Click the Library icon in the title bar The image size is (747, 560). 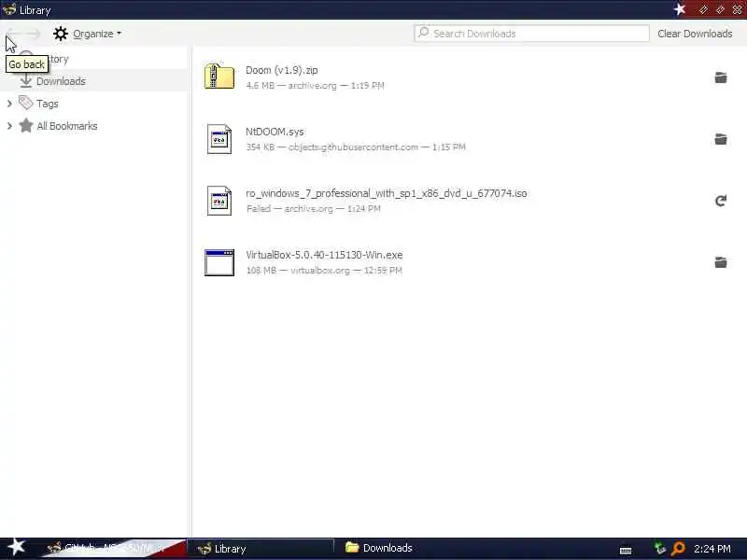click(8, 9)
